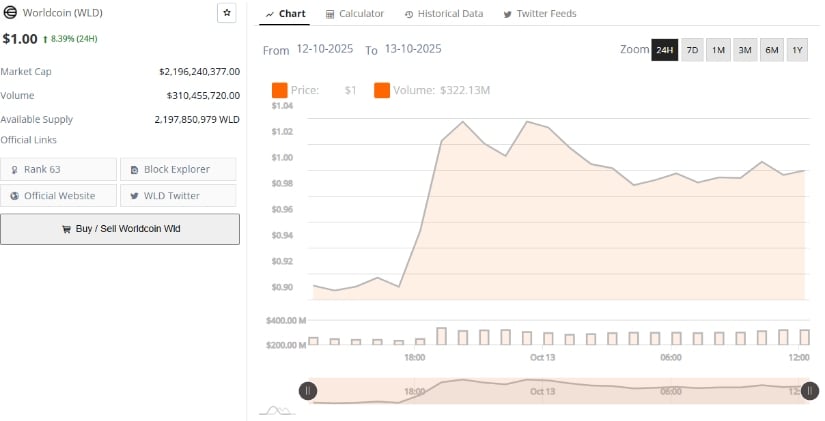The height and width of the screenshot is (421, 825).
Task: Click the star favorite icon
Action: [227, 13]
